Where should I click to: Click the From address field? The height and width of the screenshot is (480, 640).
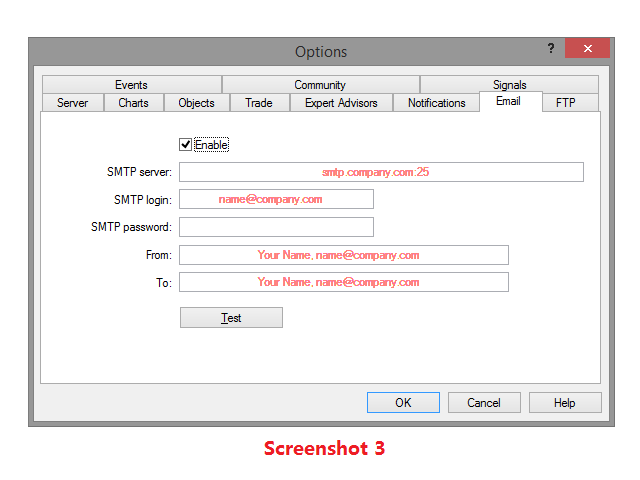pyautogui.click(x=344, y=255)
